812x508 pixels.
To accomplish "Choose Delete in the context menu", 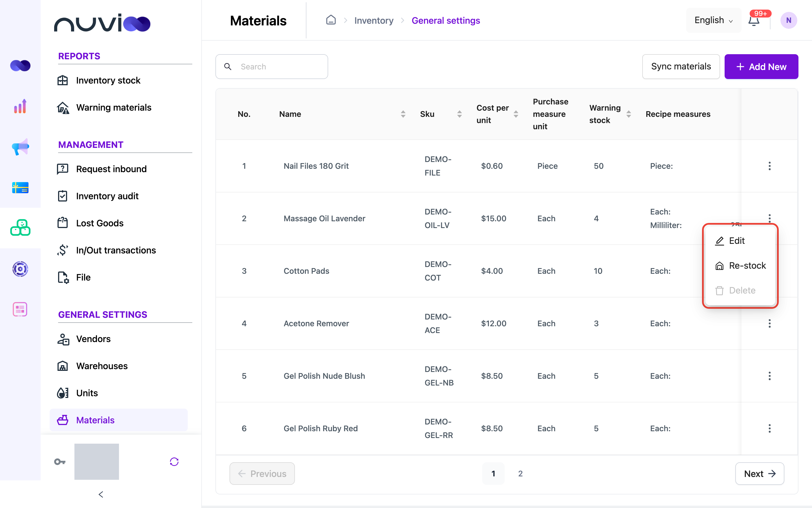I will 740,290.
